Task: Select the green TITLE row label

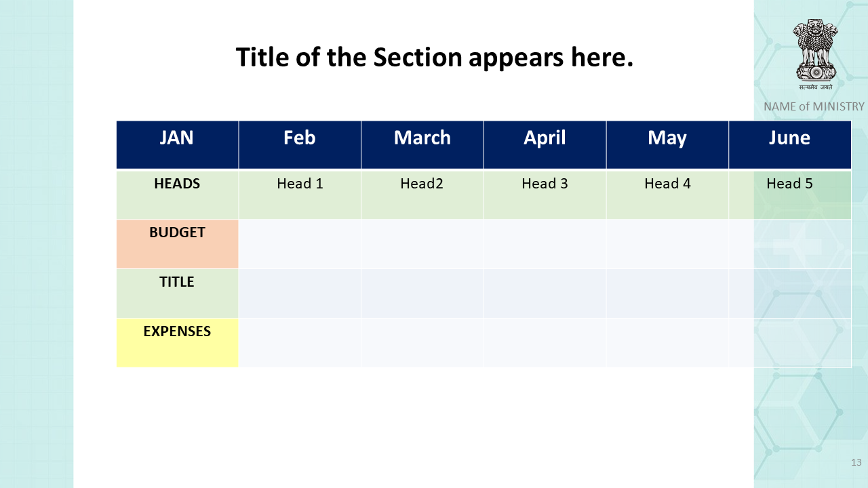Action: pos(178,293)
